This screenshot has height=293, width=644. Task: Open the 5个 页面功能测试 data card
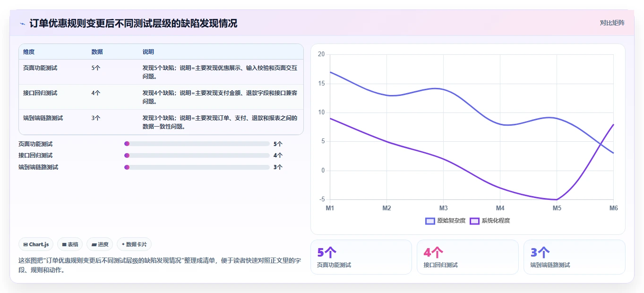[361, 257]
